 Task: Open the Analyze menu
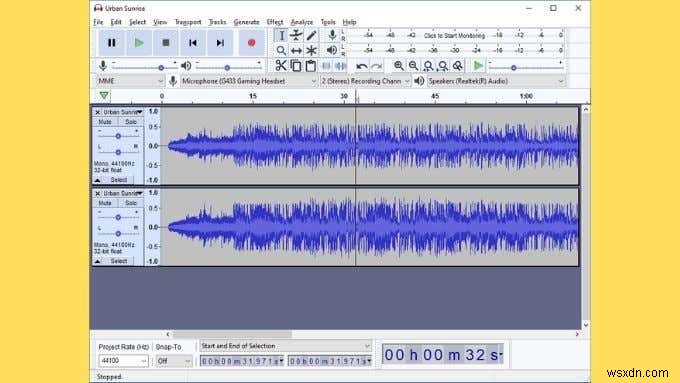(x=302, y=22)
